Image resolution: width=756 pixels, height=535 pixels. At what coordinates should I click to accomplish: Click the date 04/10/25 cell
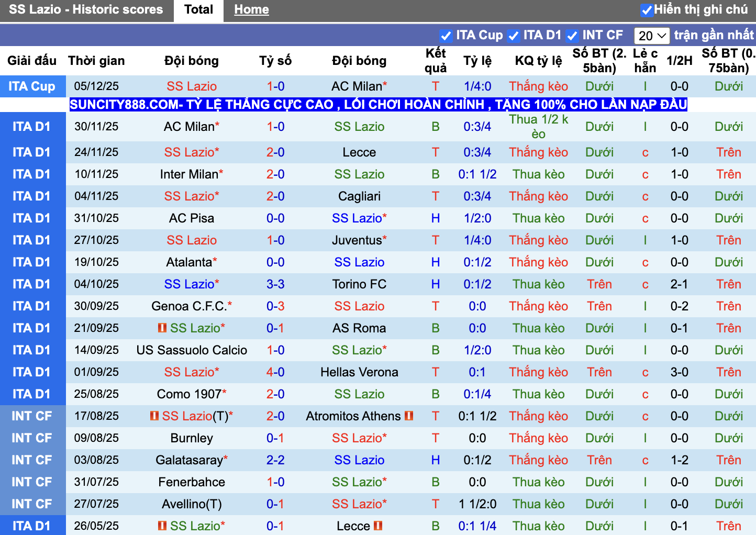[x=96, y=284]
